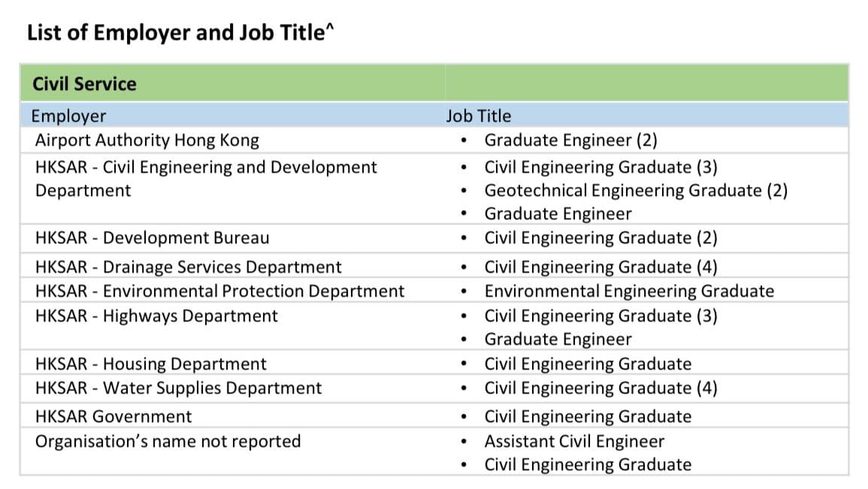
Task: Select "HKSAR - Water Supplies Department" text
Action: pyautogui.click(x=178, y=388)
